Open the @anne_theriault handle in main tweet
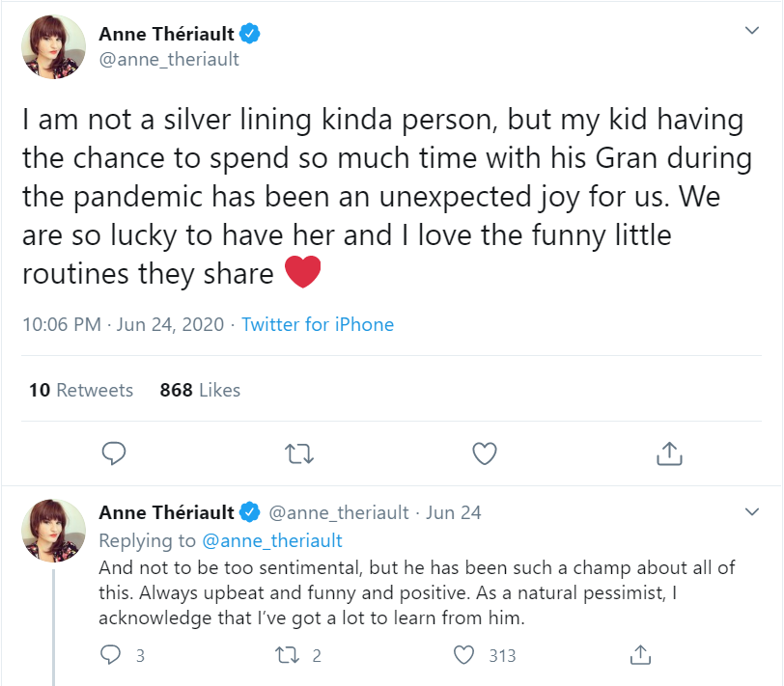The image size is (784, 686). tap(169, 60)
